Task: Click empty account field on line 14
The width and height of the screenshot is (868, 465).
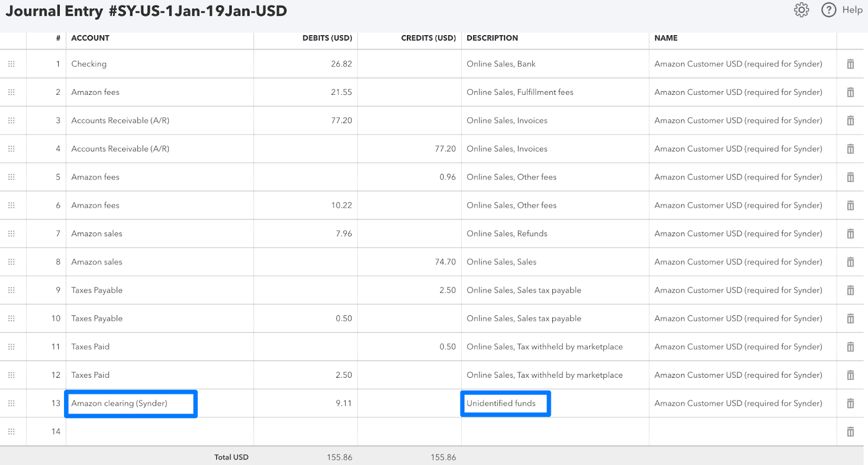Action: pos(159,431)
